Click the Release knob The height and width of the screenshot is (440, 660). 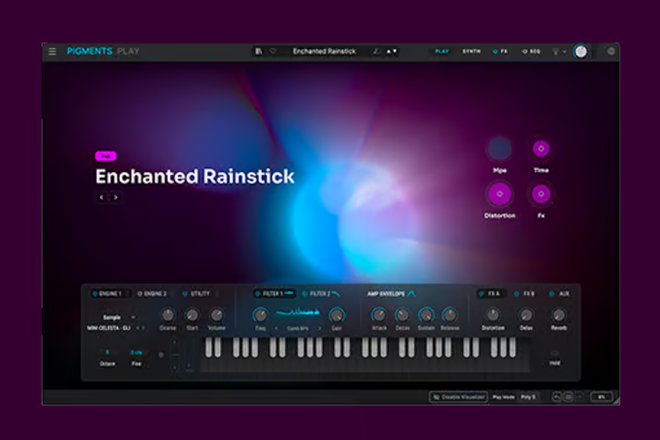[x=450, y=315]
